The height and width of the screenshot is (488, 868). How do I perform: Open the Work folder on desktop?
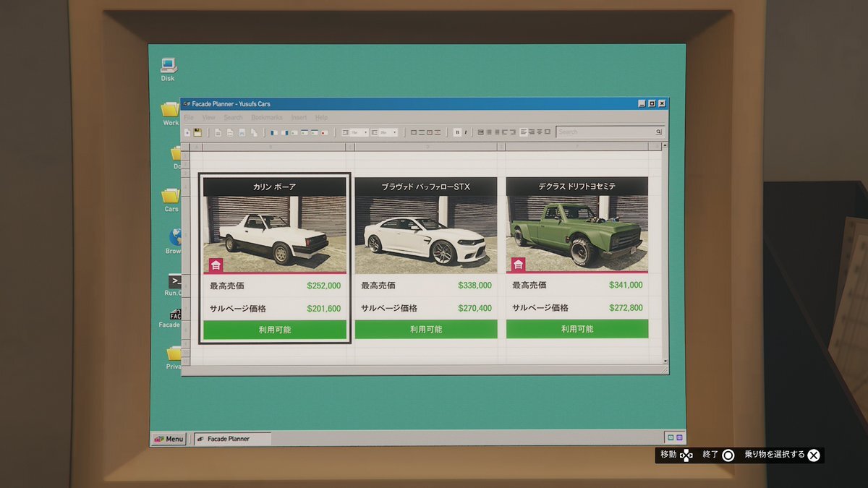coord(171,114)
